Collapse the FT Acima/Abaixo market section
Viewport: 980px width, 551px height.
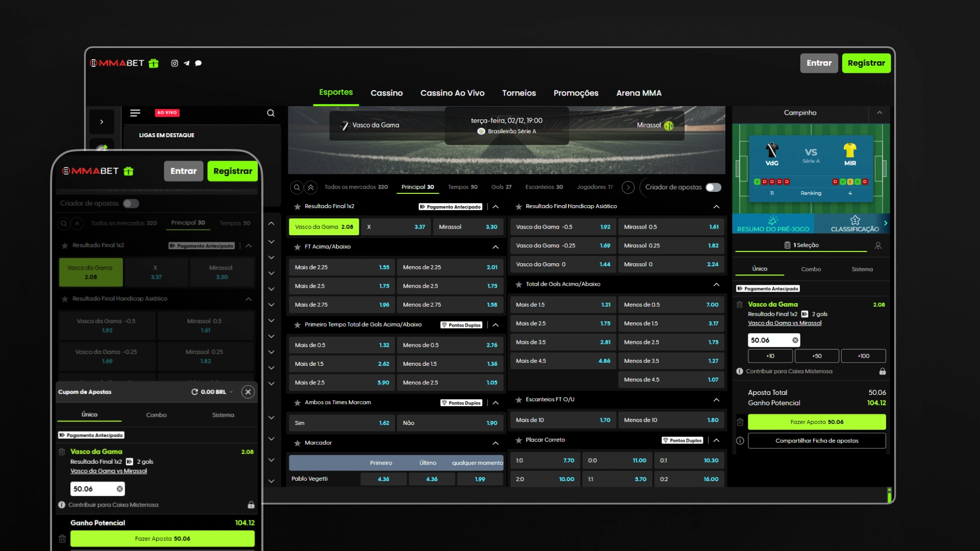[496, 247]
